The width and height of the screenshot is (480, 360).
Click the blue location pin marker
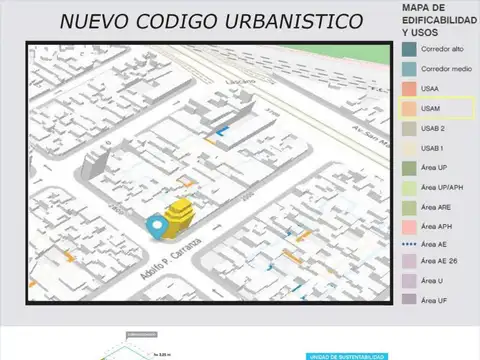[156, 227]
